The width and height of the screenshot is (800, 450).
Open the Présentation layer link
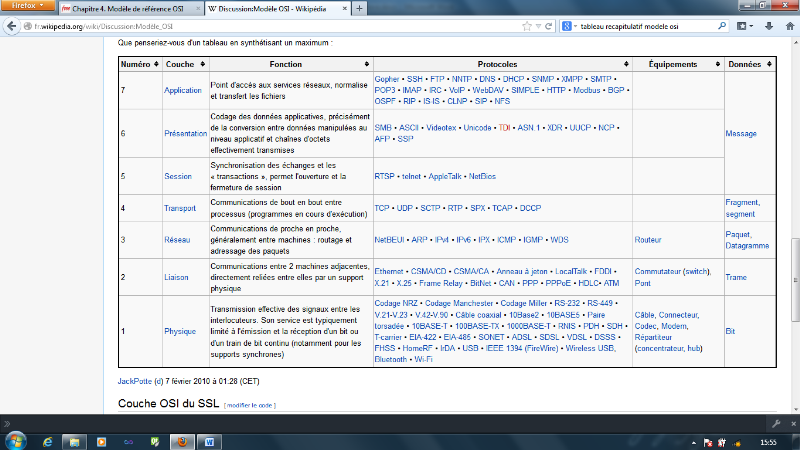(185, 134)
